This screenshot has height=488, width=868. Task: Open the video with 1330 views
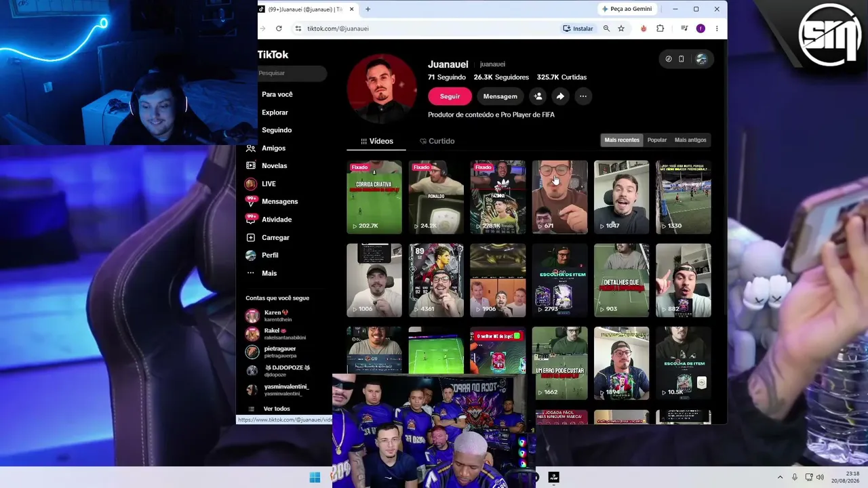coord(684,197)
